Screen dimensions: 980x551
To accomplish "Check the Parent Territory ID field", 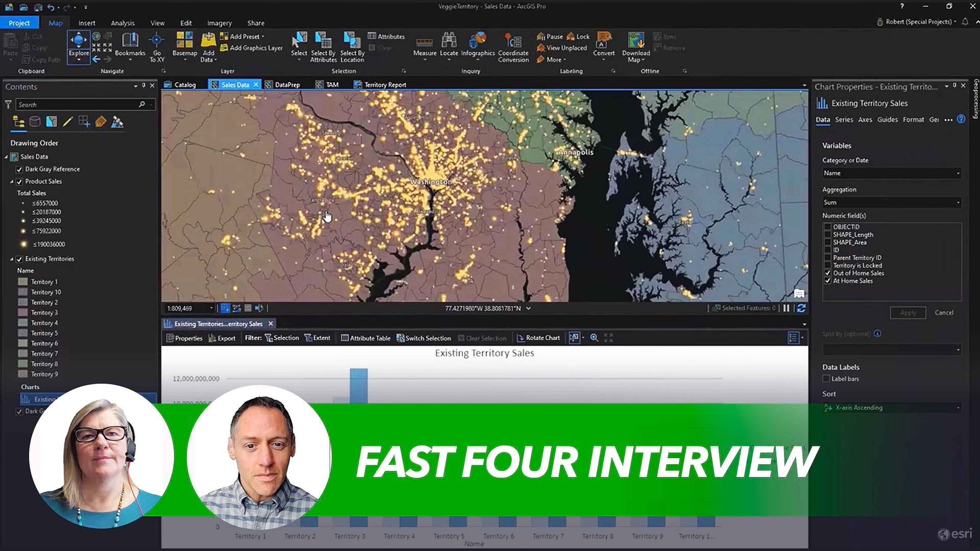I will coord(827,258).
